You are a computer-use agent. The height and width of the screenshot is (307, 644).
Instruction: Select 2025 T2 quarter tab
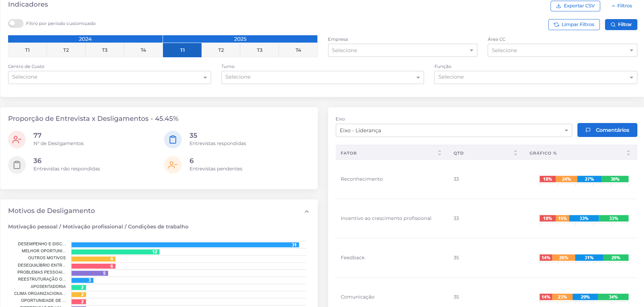(x=221, y=50)
